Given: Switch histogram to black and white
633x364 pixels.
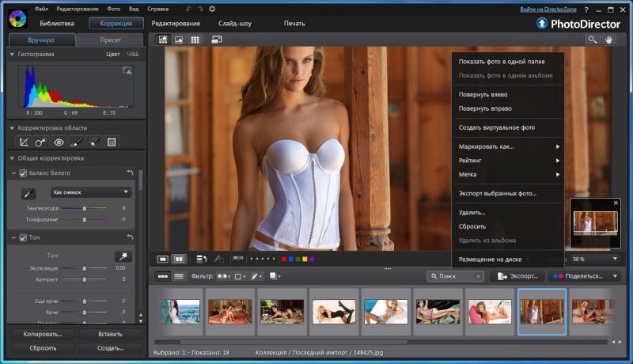Looking at the screenshot, I should pos(133,54).
